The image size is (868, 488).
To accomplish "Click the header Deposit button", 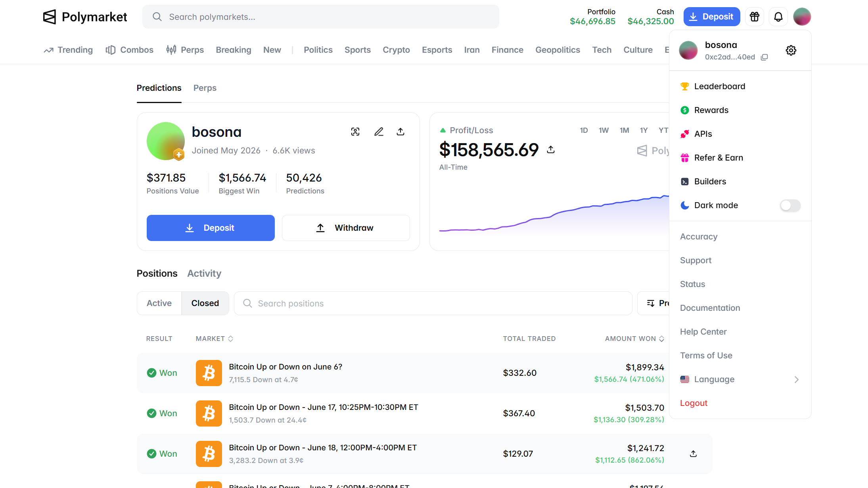I will (712, 17).
